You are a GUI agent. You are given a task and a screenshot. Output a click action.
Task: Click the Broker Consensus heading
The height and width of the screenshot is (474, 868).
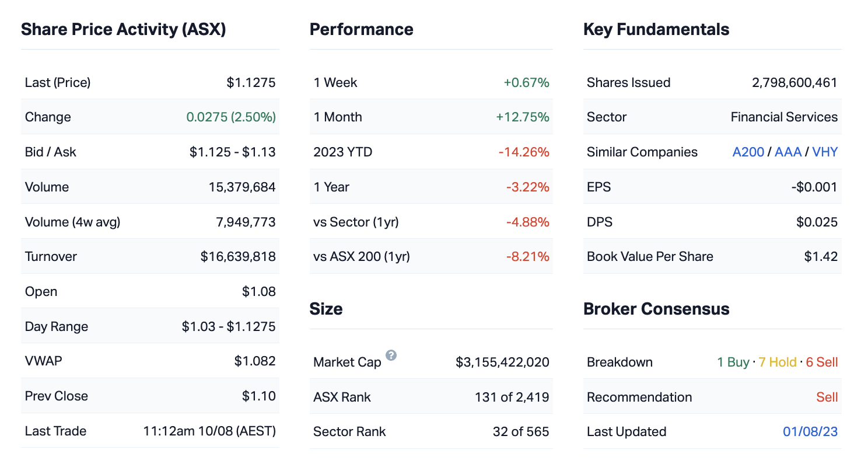pyautogui.click(x=656, y=309)
